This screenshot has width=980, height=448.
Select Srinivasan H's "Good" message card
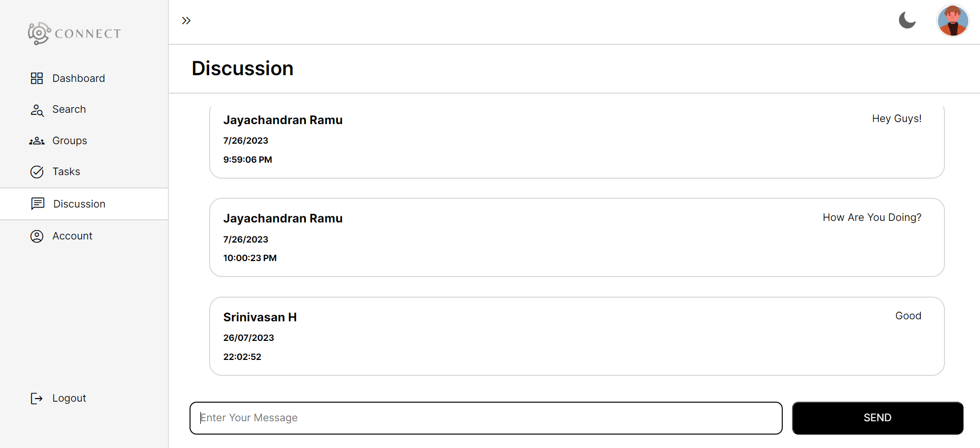point(577,336)
